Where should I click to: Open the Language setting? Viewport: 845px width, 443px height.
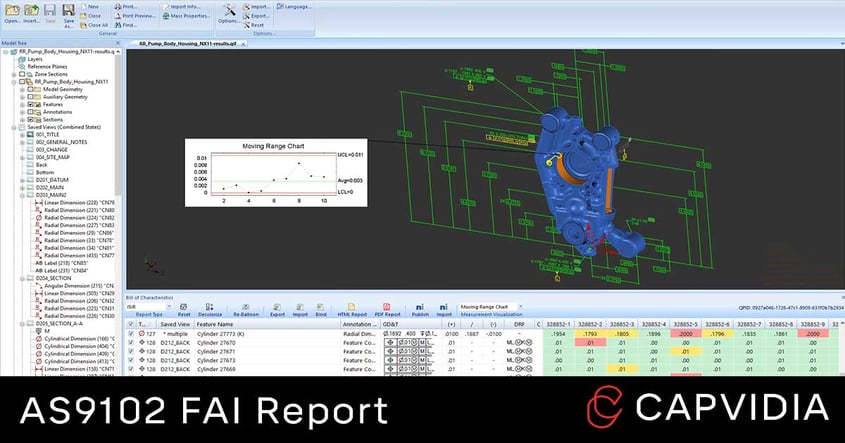click(294, 6)
